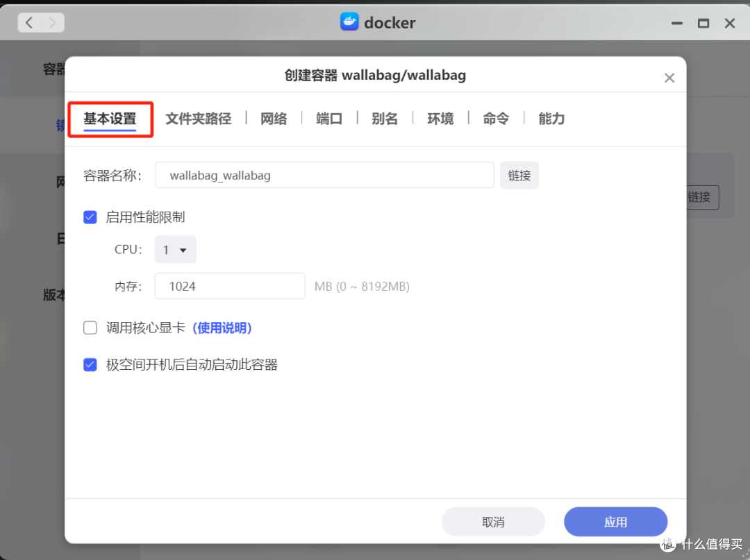
Task: Click the forward arrow in docker window
Action: (x=53, y=22)
